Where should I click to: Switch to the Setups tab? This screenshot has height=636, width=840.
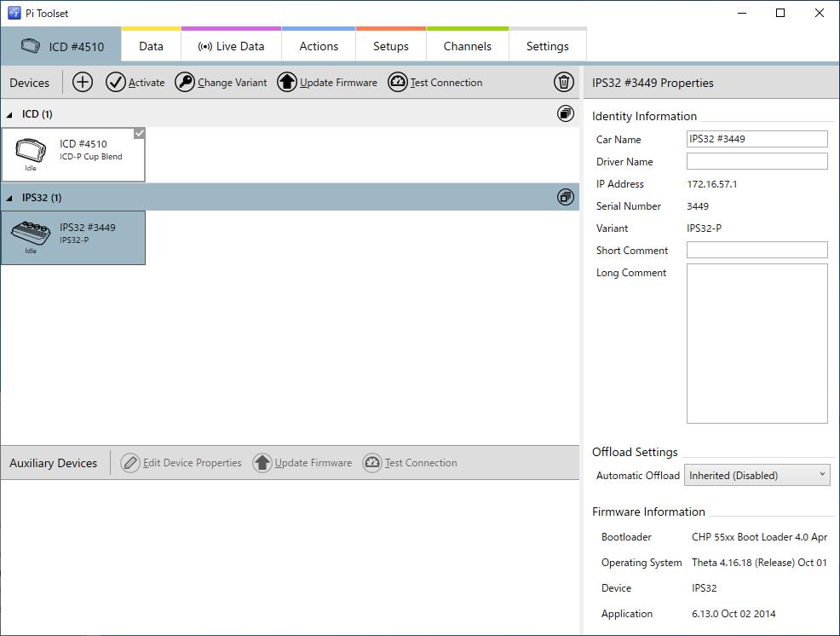[391, 46]
